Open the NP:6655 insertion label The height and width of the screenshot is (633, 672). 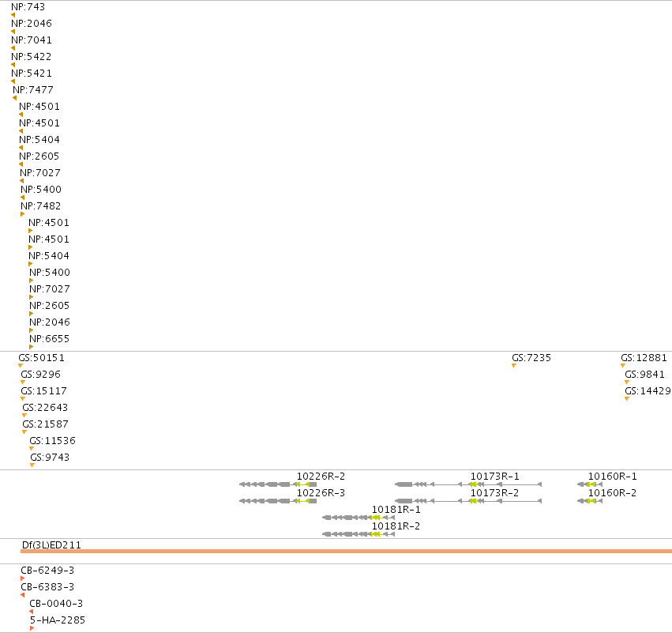[x=49, y=339]
